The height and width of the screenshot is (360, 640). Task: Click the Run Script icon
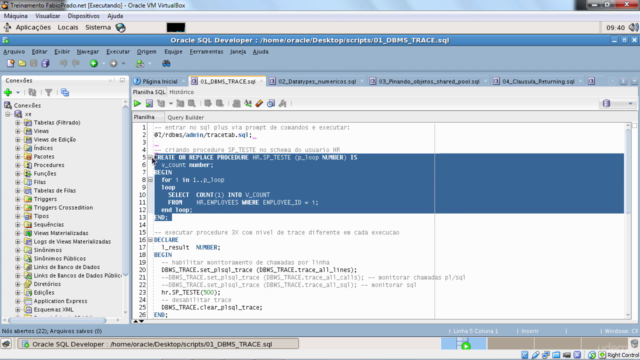pos(149,103)
